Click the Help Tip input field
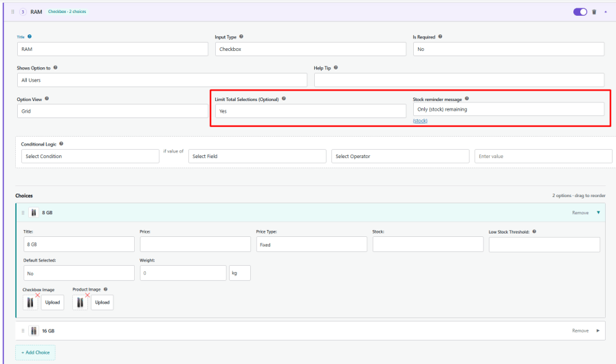This screenshot has height=364, width=616. click(459, 80)
